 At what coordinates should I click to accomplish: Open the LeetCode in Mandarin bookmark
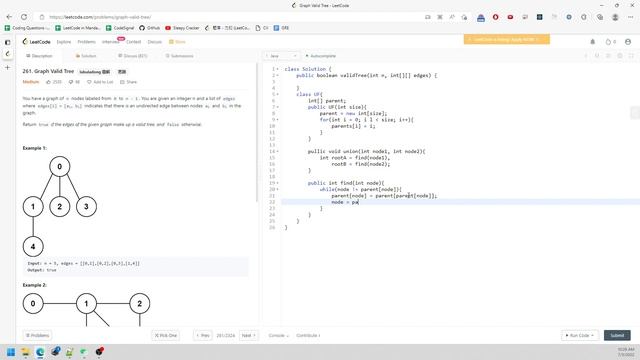78,28
